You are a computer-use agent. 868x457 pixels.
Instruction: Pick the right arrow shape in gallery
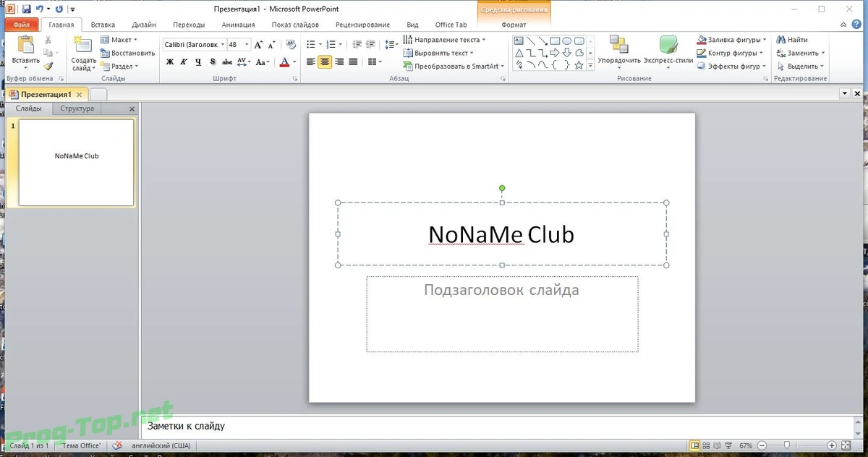pos(555,53)
